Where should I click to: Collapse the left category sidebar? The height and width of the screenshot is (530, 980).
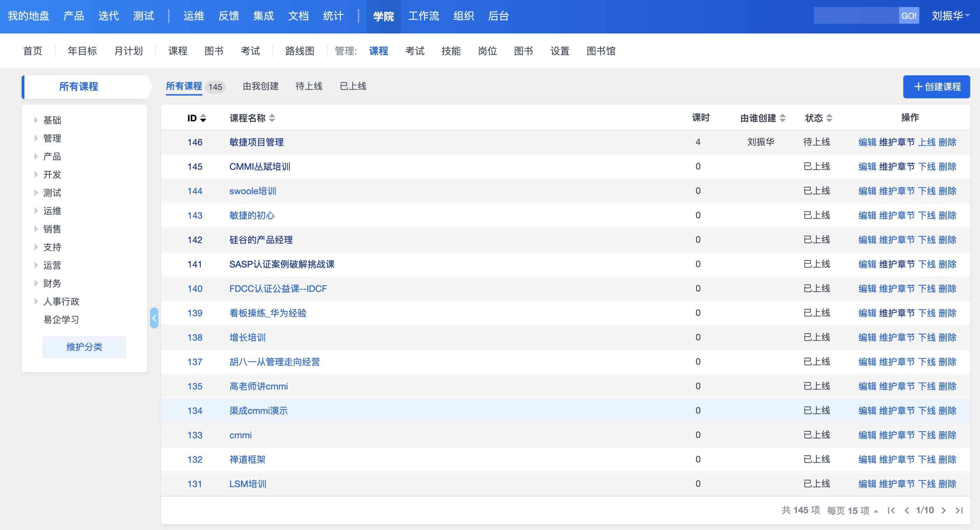[154, 318]
